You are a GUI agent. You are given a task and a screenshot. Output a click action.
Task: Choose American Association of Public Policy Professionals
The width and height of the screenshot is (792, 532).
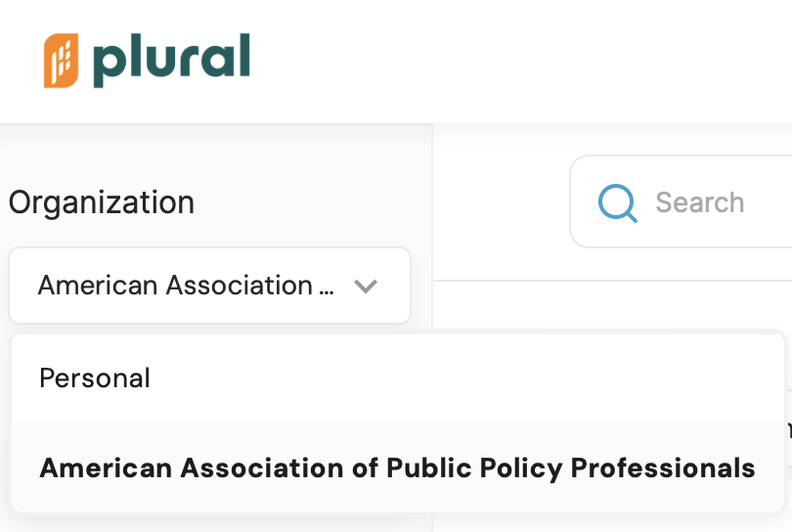pyautogui.click(x=397, y=467)
